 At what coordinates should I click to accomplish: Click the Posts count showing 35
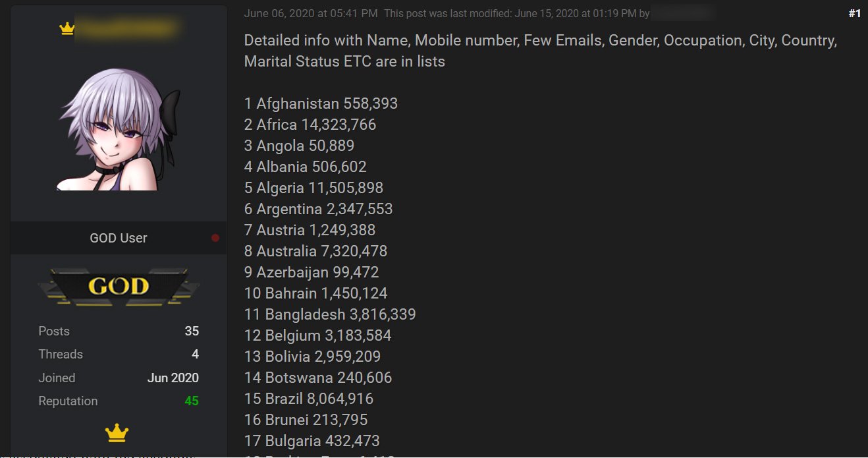tap(191, 331)
